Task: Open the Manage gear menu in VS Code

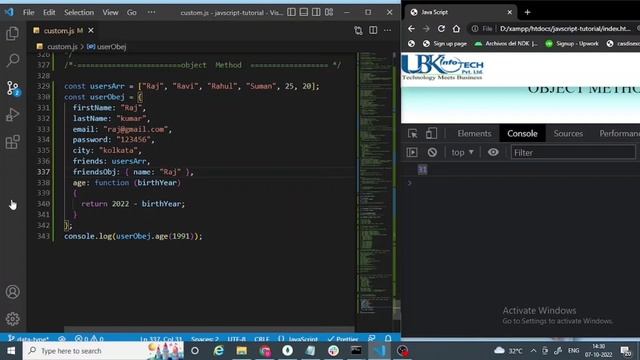Action: [x=13, y=319]
